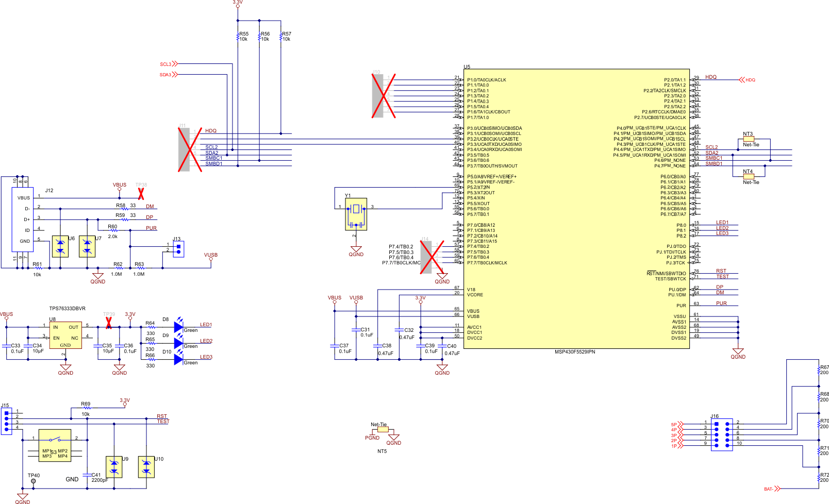Screen dimensions: 829x504
Task: Click the crossed-out TP39 test point
Action: (x=109, y=323)
